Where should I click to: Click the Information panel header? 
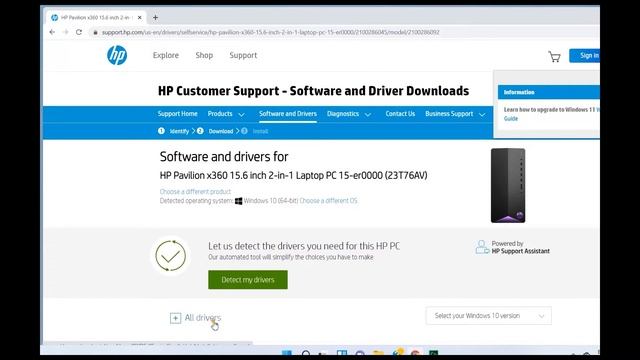(549, 92)
